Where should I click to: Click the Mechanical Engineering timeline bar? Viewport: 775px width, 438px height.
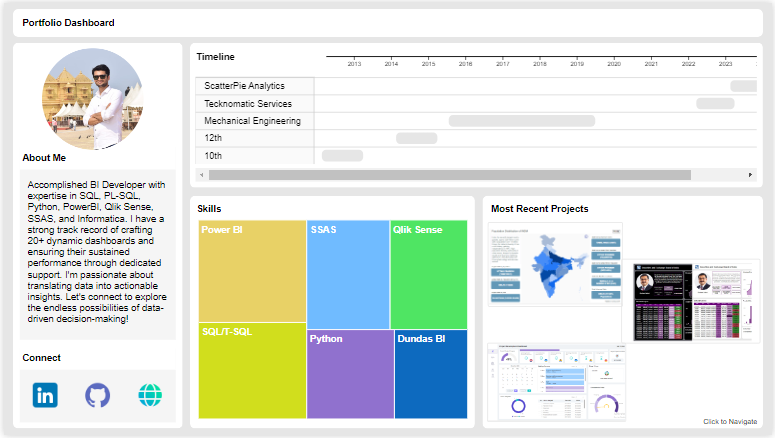pos(521,121)
